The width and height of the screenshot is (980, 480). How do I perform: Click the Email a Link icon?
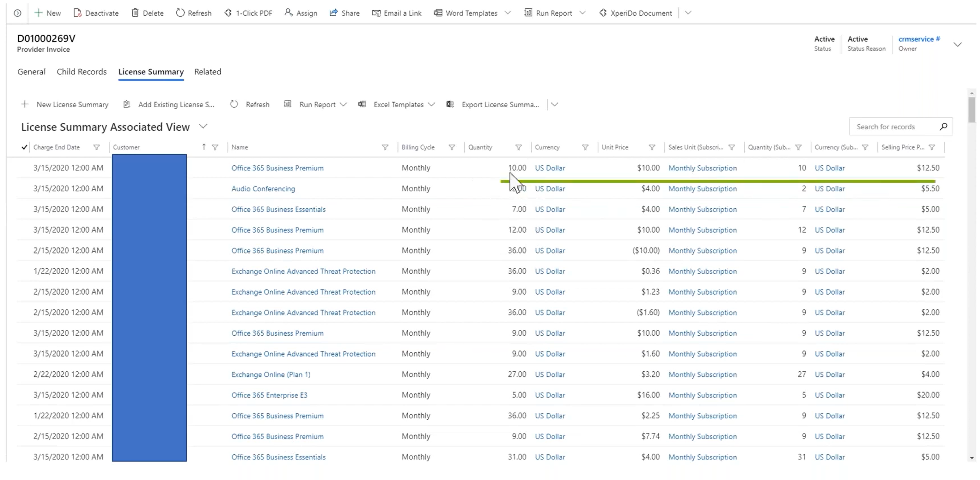click(x=376, y=13)
